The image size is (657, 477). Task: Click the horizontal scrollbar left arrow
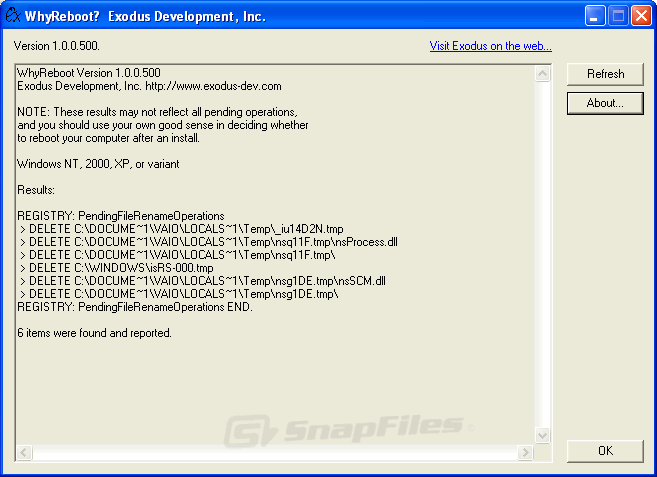click(x=24, y=453)
